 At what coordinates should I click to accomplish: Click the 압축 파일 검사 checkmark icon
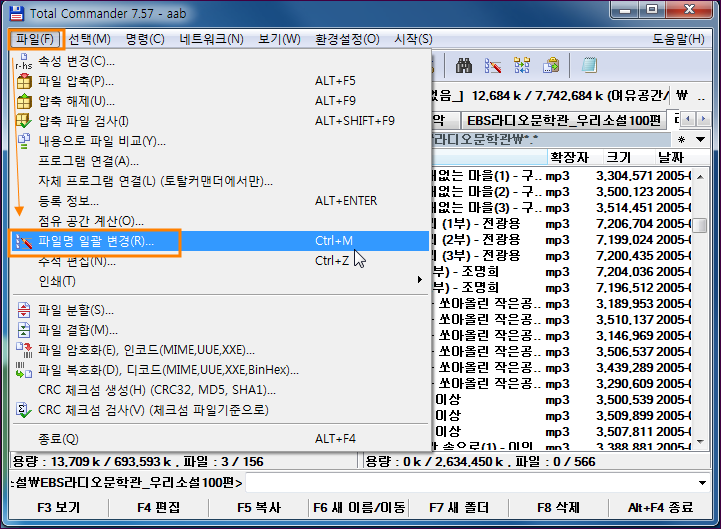[24, 121]
